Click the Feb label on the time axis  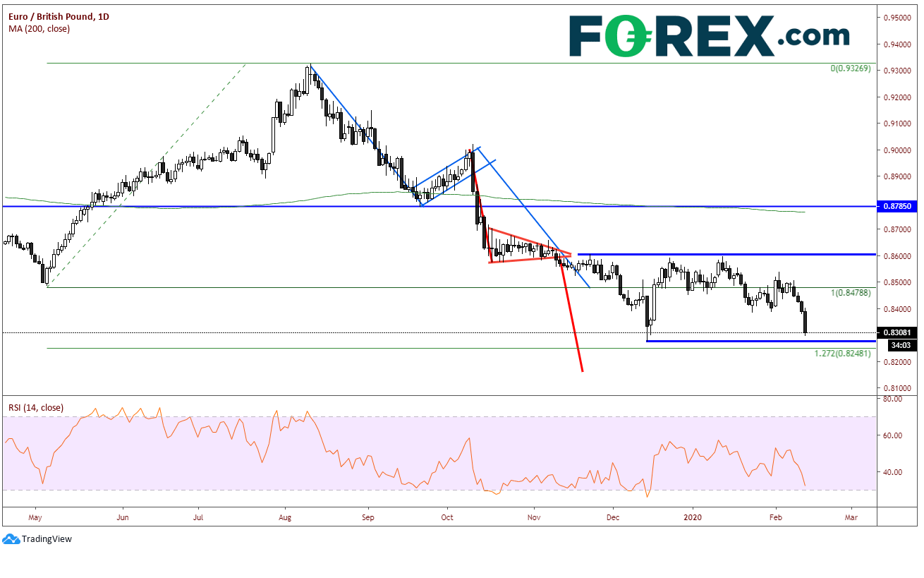tap(775, 517)
